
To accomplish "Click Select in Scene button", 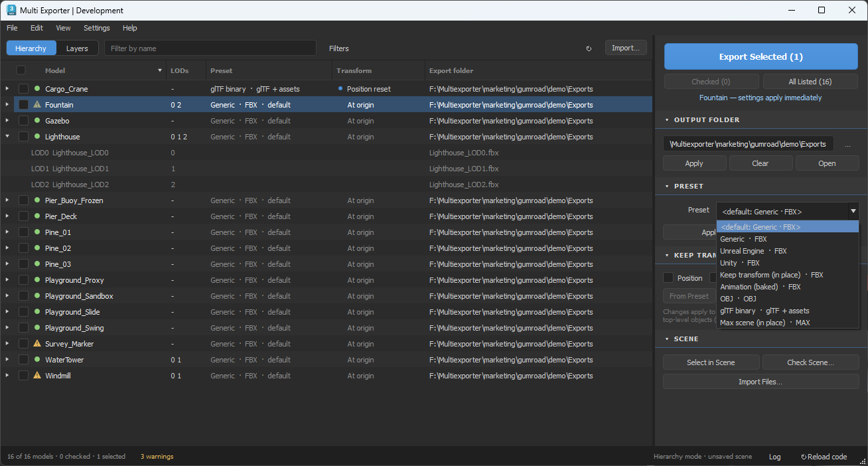I will (x=711, y=362).
